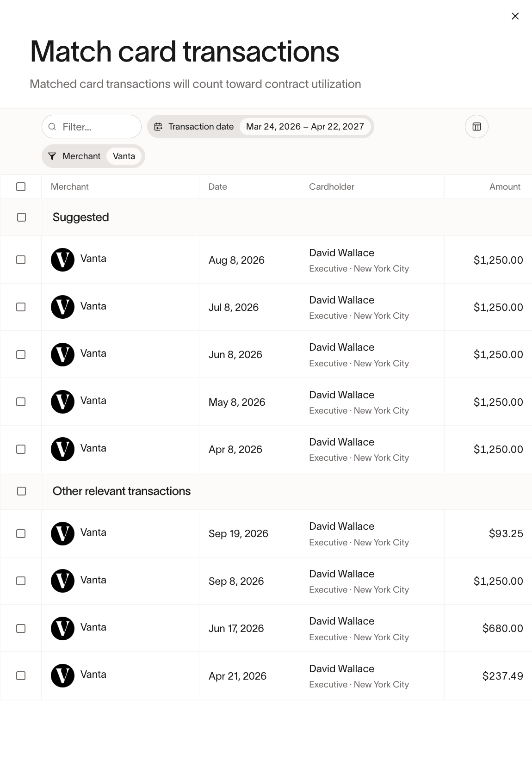Image resolution: width=532 pixels, height=780 pixels.
Task: Click the Date column header
Action: [218, 186]
